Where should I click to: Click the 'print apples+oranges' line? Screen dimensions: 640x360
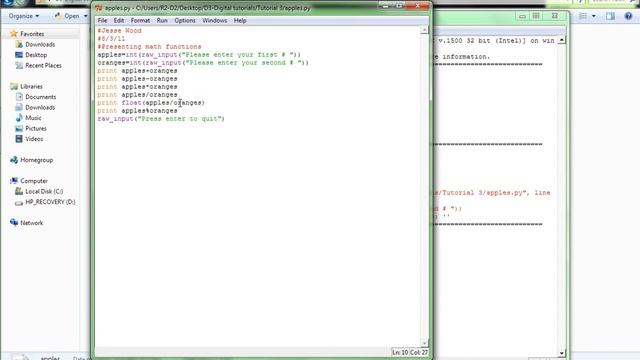point(137,71)
